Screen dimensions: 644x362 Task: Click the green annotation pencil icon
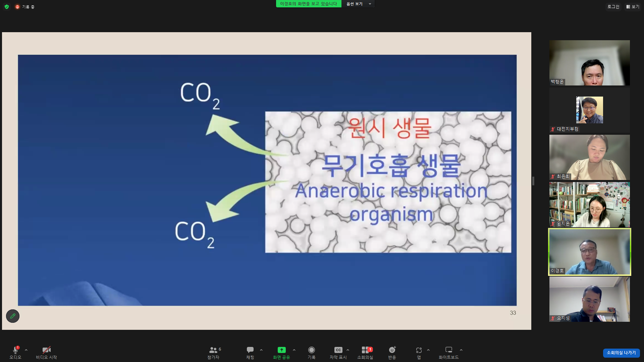13,316
